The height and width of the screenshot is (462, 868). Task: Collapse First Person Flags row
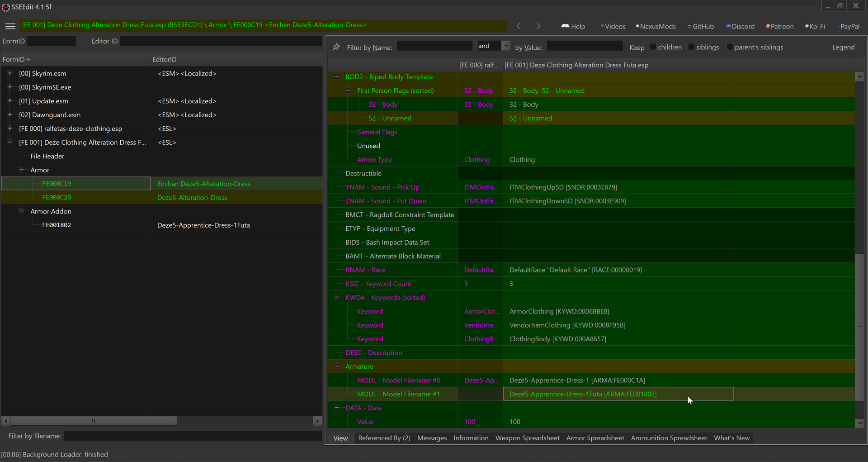(348, 90)
